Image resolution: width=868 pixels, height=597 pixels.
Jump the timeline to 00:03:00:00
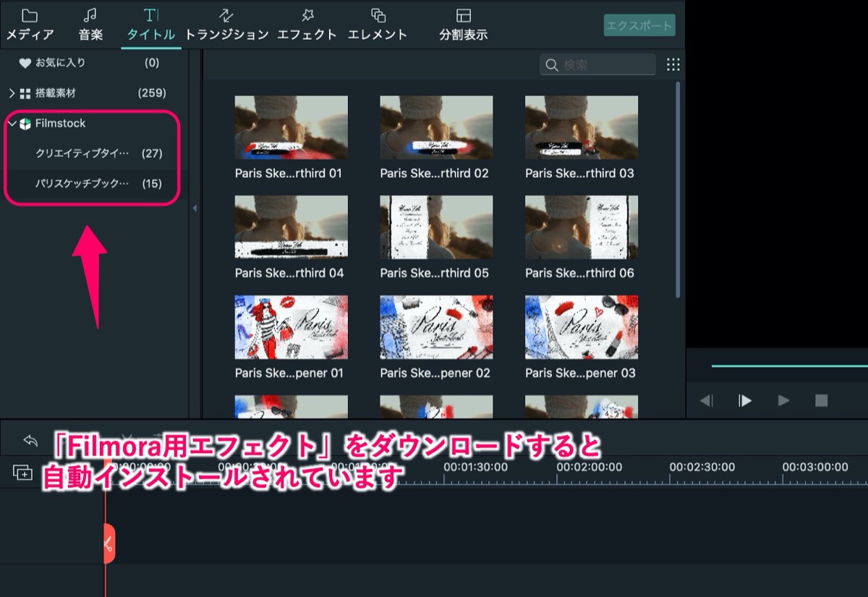pos(815,467)
